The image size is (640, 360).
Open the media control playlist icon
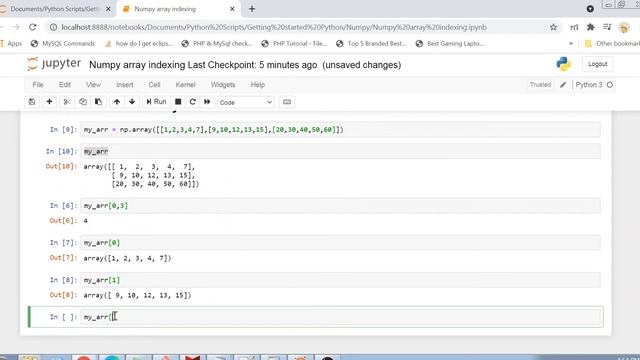click(607, 27)
